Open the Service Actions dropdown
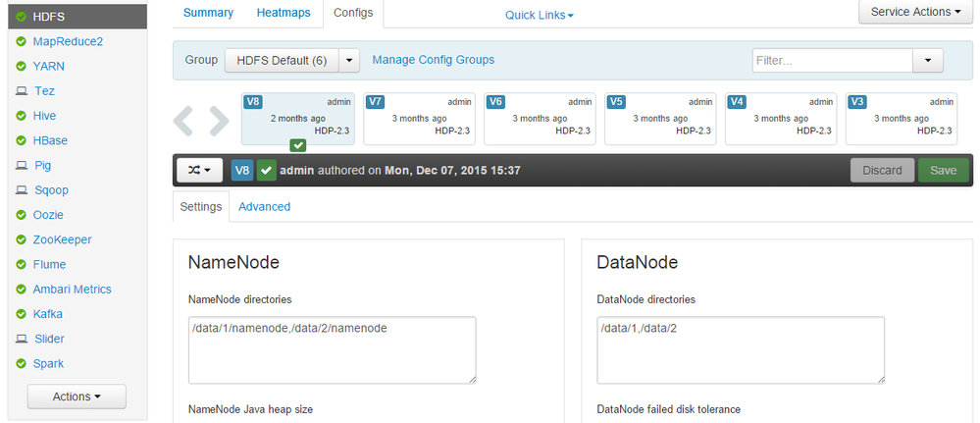 [x=915, y=12]
